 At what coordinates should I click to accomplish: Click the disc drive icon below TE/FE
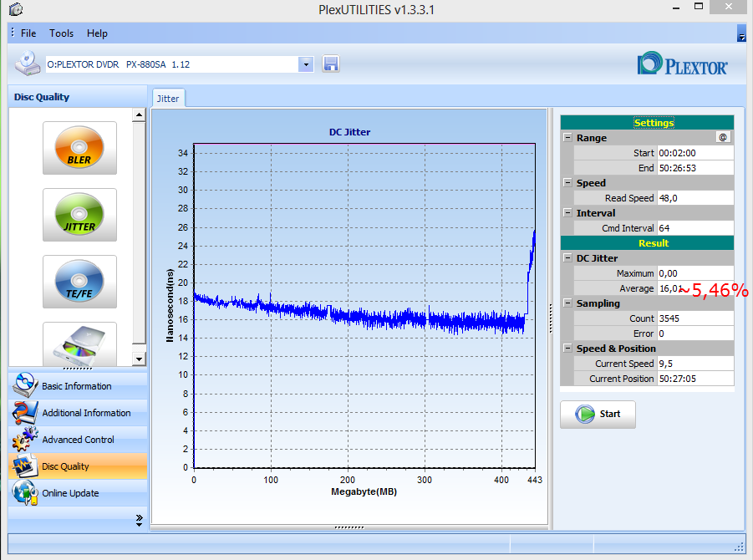point(79,344)
